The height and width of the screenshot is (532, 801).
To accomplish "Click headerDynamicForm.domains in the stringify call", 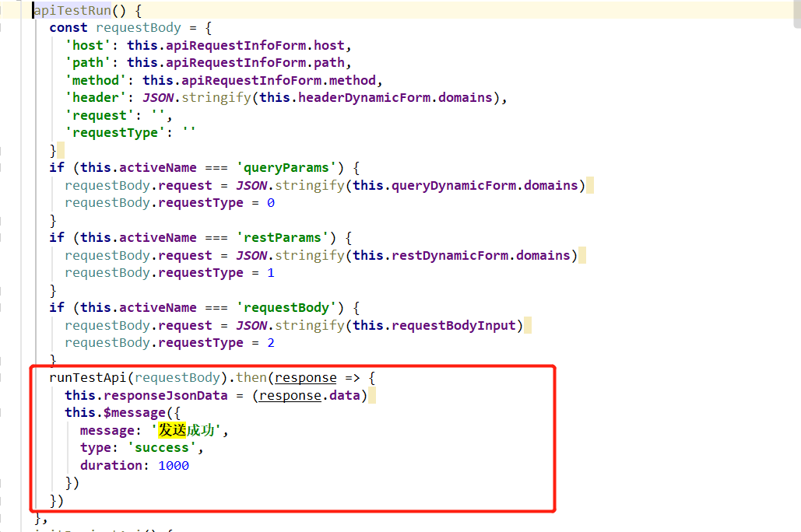I will coord(395,97).
